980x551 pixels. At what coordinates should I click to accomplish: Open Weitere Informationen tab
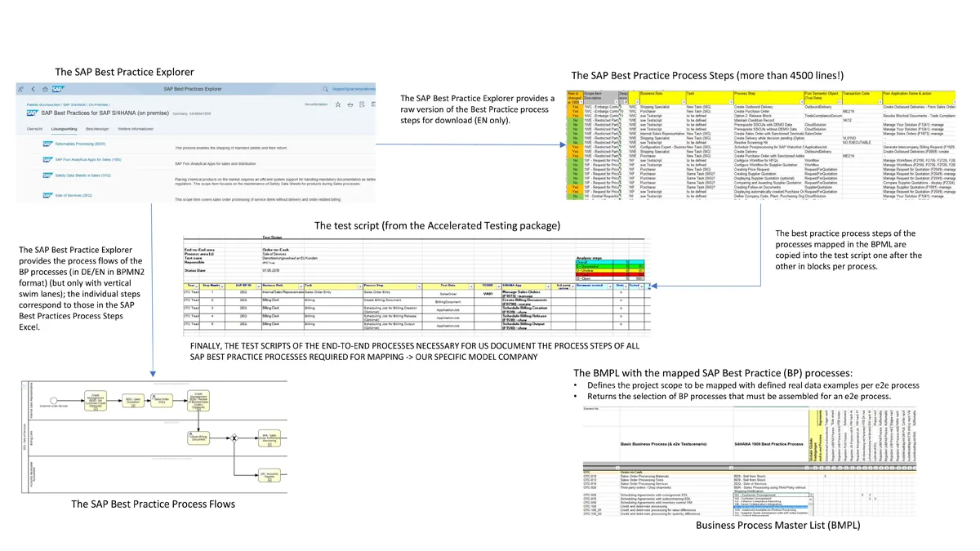(136, 129)
